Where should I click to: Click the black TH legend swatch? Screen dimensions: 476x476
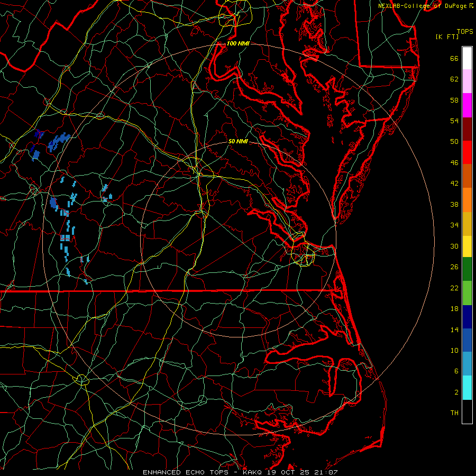[x=467, y=411]
